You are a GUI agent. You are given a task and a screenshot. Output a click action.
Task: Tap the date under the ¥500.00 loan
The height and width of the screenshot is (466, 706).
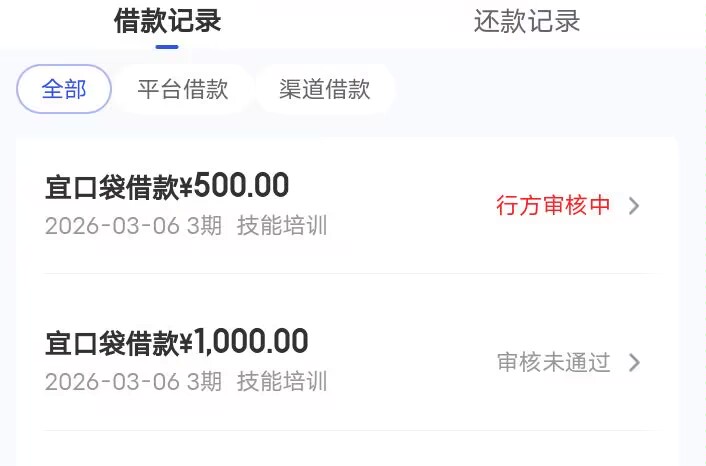(112, 226)
